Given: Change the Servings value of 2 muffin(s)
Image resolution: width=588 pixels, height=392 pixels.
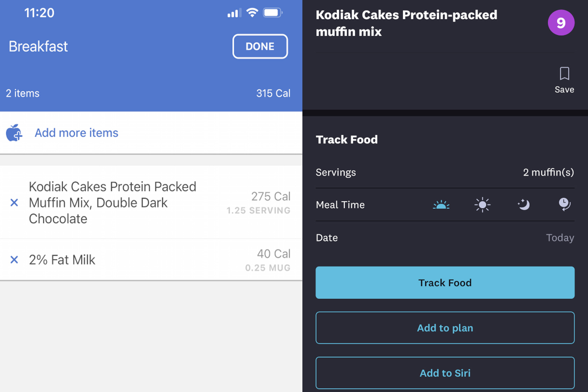Looking at the screenshot, I should pyautogui.click(x=548, y=172).
